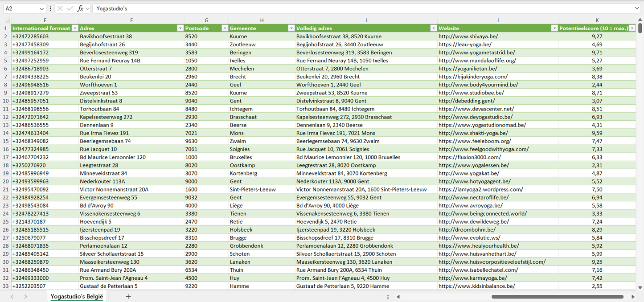Open the Website column filter dropdown
Screen dimensions: 644x302
click(x=554, y=28)
